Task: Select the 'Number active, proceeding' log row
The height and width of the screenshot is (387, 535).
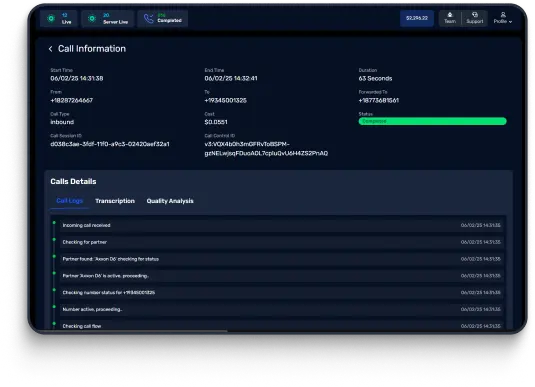Action: coord(281,309)
